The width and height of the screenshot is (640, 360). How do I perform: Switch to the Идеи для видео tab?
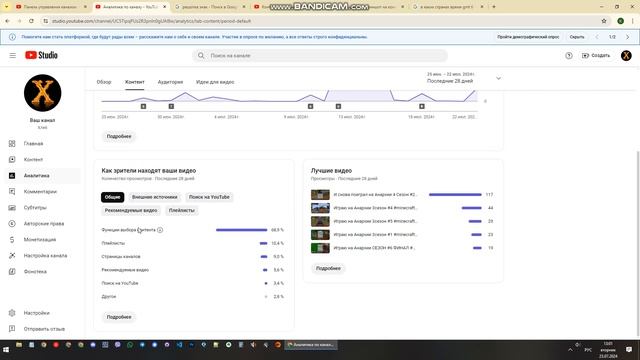pos(215,82)
